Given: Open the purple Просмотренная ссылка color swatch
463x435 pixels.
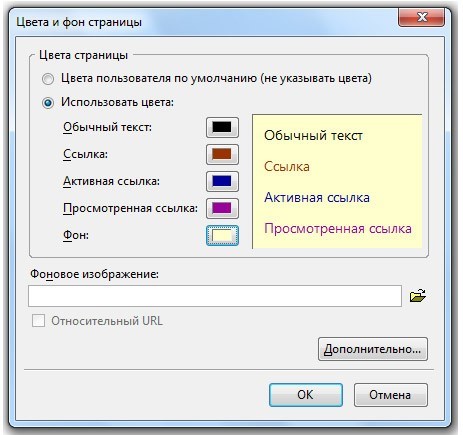Looking at the screenshot, I should click(x=222, y=208).
